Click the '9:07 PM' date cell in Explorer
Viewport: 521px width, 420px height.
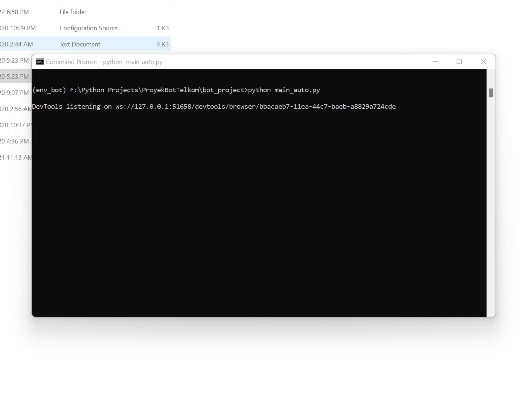click(14, 93)
